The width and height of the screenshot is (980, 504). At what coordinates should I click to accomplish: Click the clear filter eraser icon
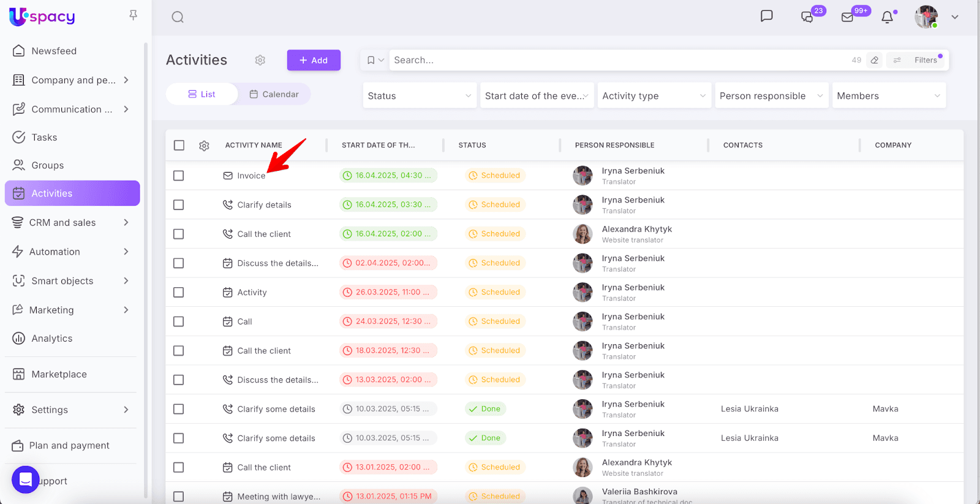point(875,60)
